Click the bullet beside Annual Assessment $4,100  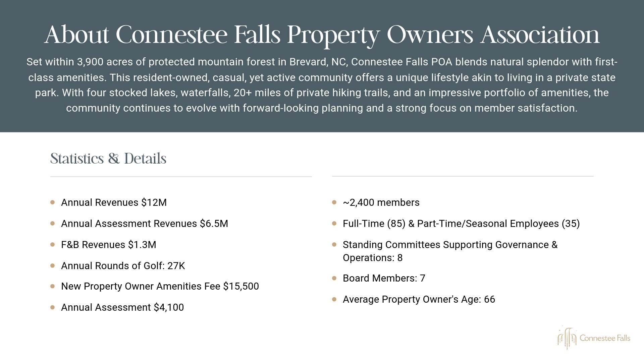tap(53, 307)
